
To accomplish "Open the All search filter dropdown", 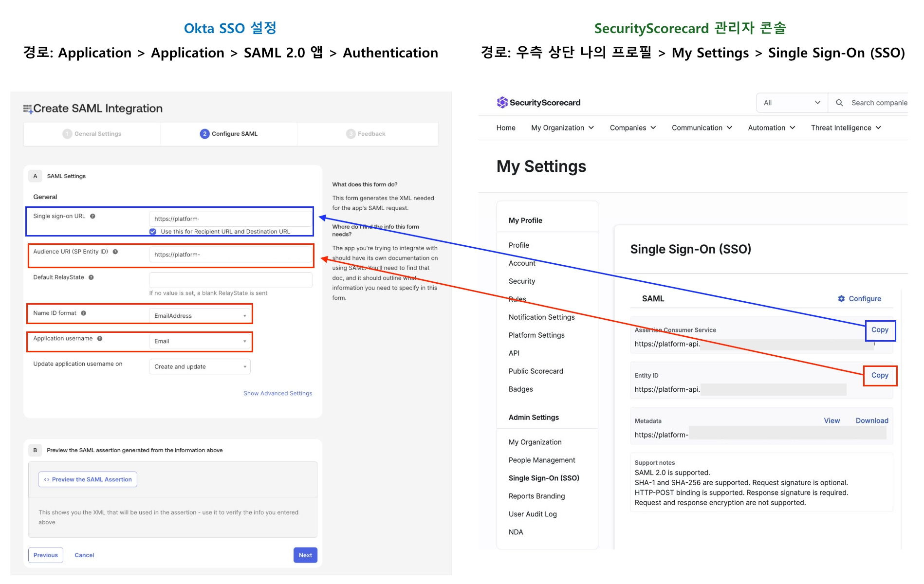I will 792,103.
